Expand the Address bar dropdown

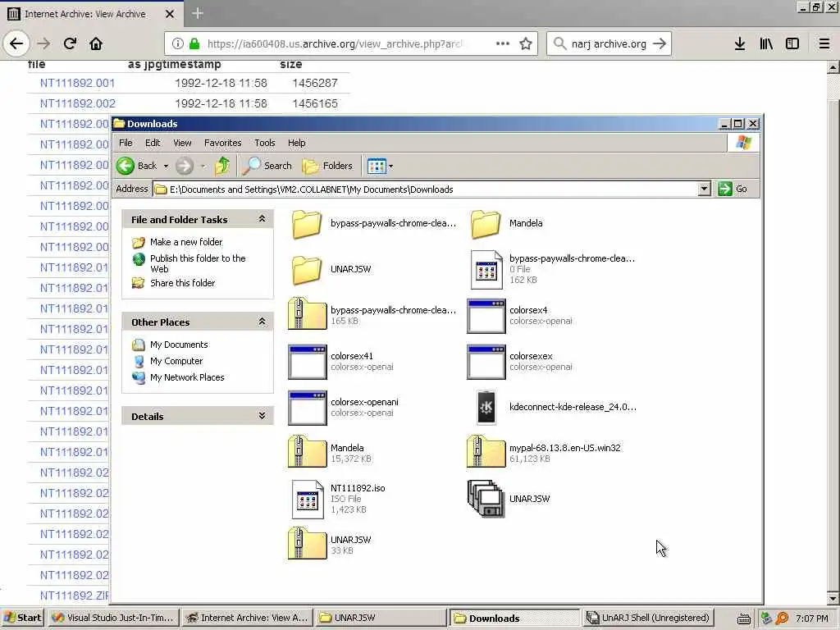pyautogui.click(x=704, y=189)
